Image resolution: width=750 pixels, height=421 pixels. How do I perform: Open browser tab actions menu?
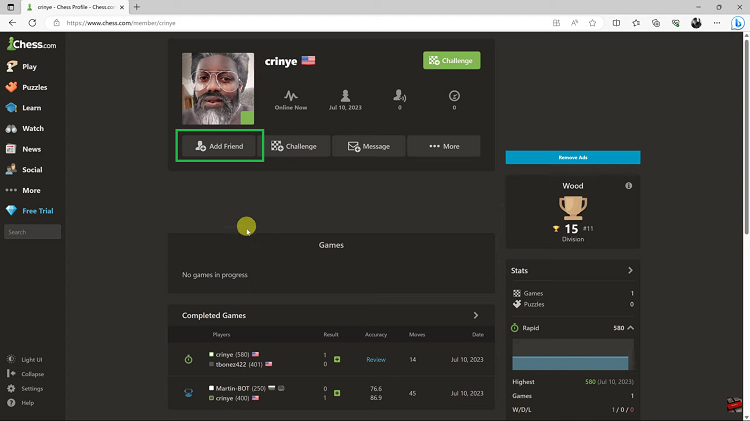tap(11, 7)
